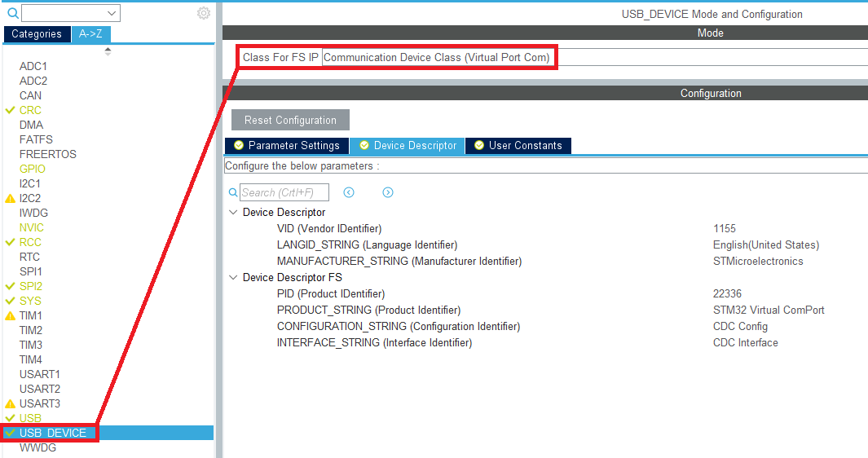This screenshot has height=458, width=868.
Task: Select the PID value 22336
Action: point(727,293)
